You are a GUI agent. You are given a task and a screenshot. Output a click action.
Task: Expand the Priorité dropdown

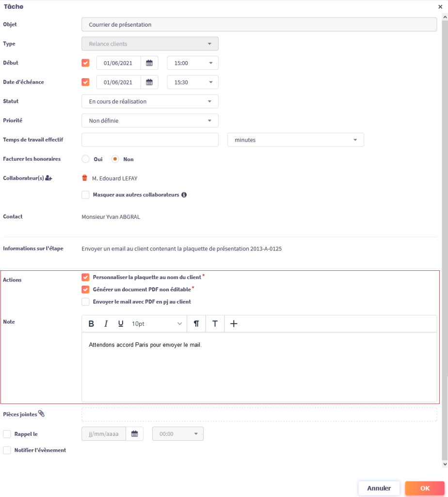tap(150, 120)
